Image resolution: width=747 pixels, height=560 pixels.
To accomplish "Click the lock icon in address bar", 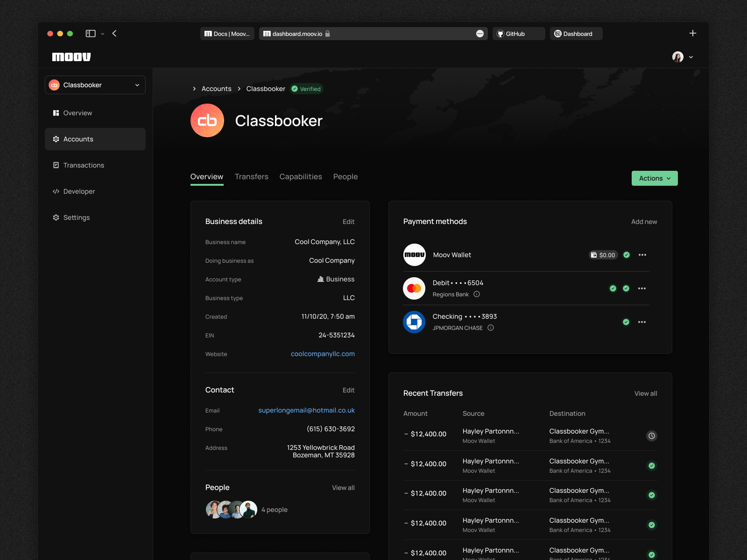I will coord(328,34).
